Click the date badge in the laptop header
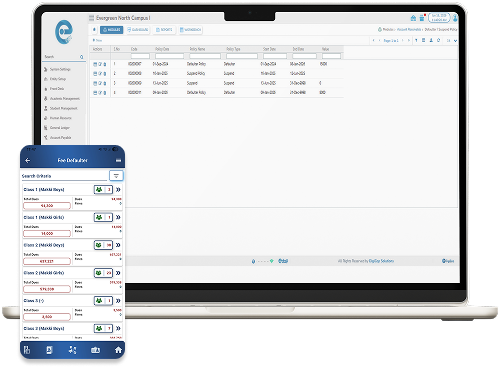The image size is (501, 367). click(x=439, y=18)
